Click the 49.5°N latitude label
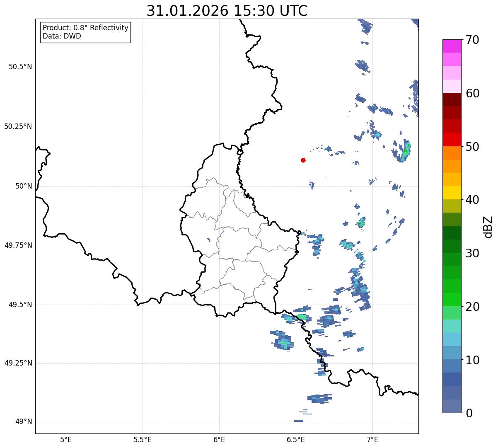 click(x=20, y=305)
